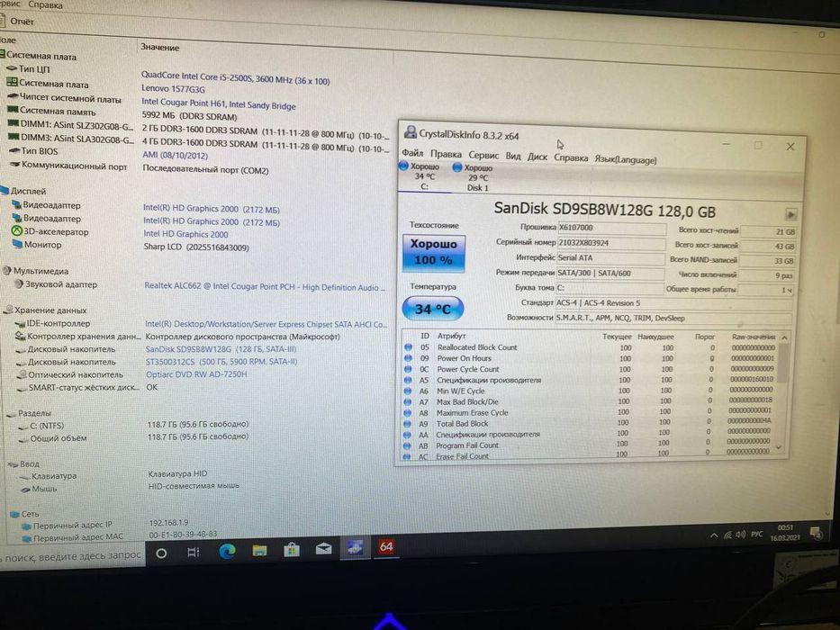This screenshot has height=630, width=840.
Task: Open File Explorer from the taskbar
Action: pos(259,550)
